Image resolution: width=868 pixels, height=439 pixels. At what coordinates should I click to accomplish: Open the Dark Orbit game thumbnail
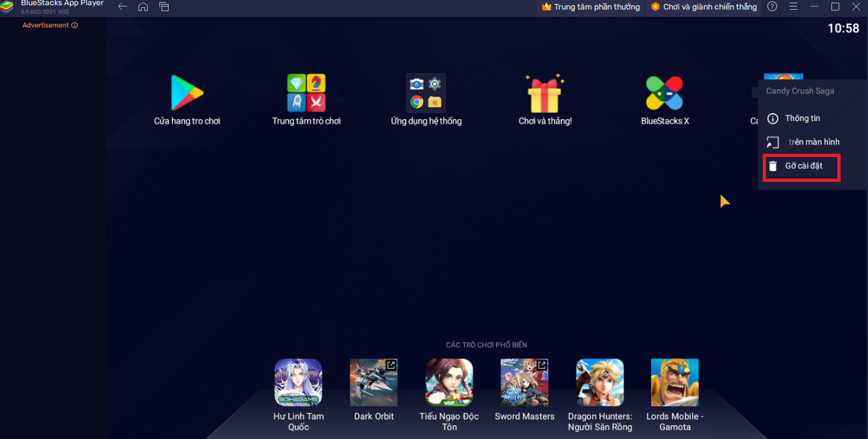tap(373, 382)
